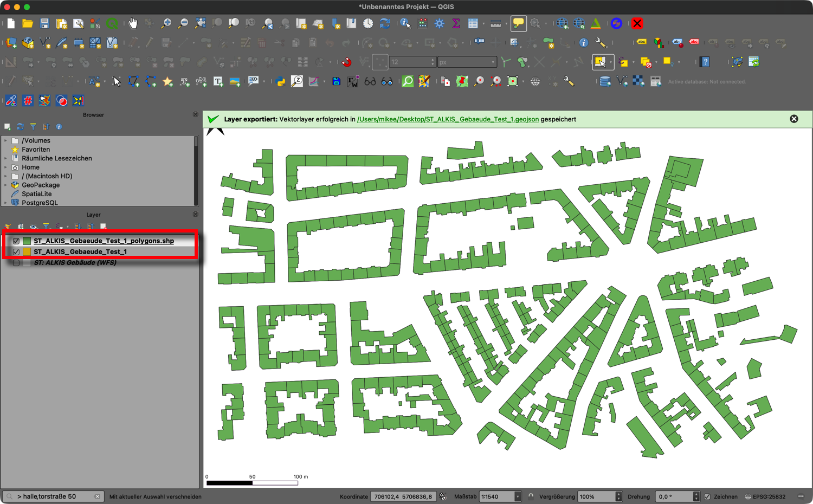Open the statistical summary sigma tool

[456, 23]
